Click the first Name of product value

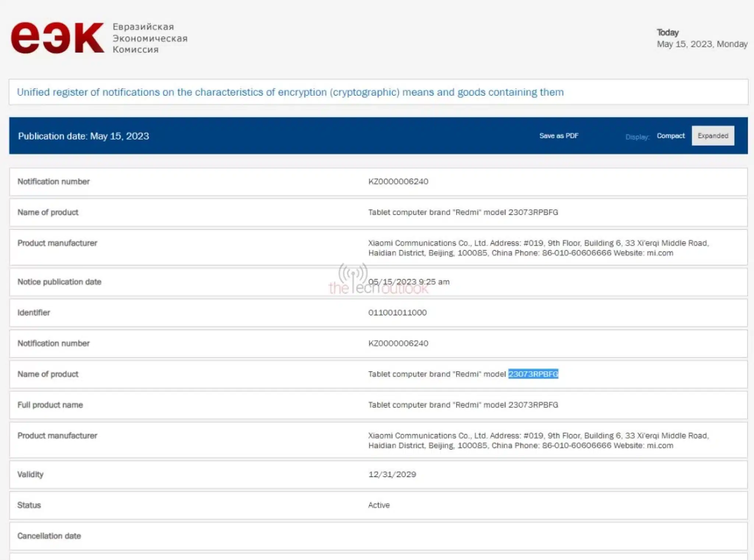463,212
